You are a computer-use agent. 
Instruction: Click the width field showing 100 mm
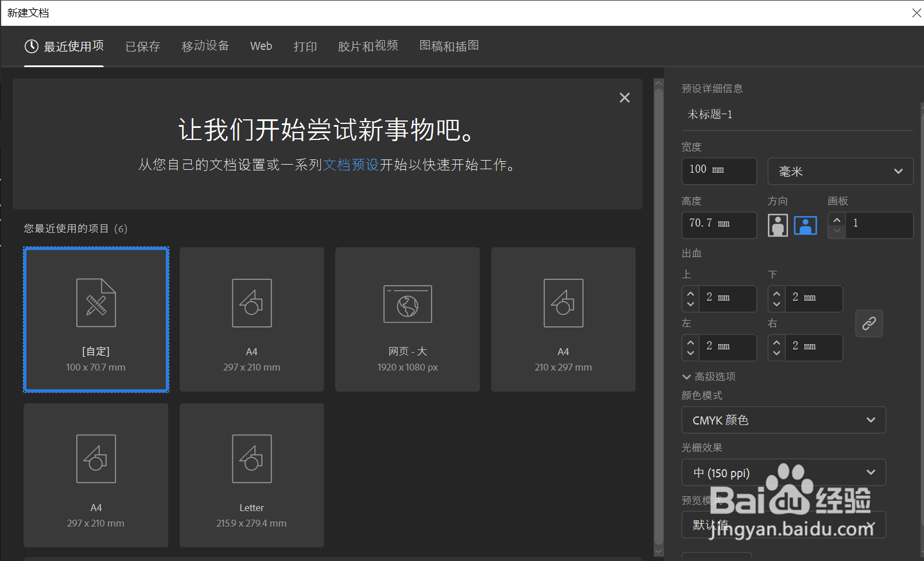[719, 171]
